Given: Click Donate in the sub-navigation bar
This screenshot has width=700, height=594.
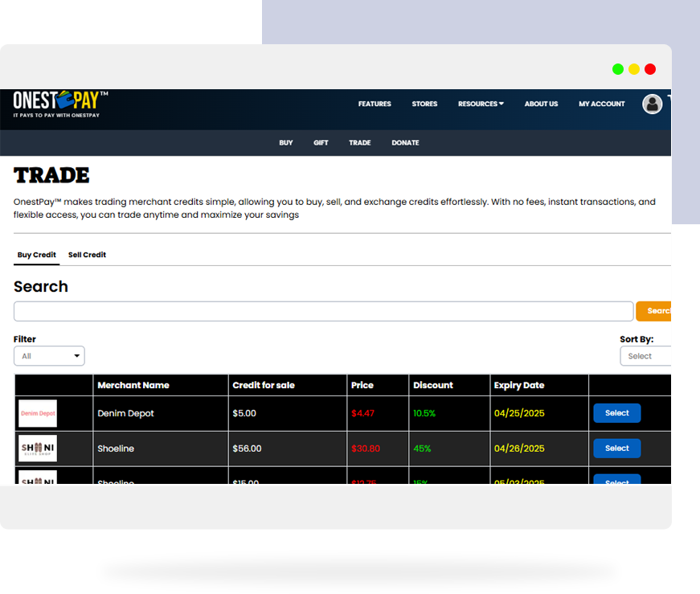Looking at the screenshot, I should pos(405,143).
